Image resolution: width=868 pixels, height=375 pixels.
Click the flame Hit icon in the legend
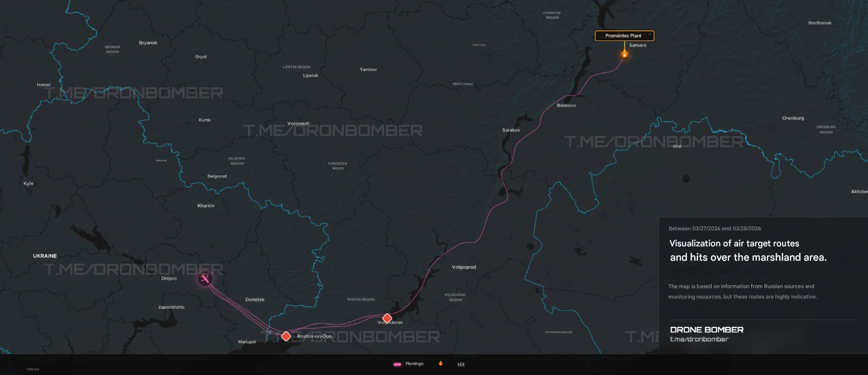coord(441,363)
